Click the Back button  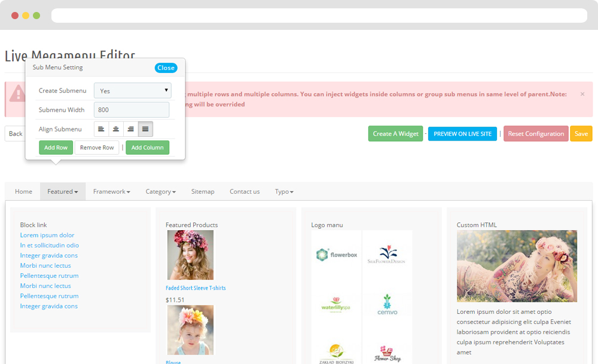coord(16,134)
